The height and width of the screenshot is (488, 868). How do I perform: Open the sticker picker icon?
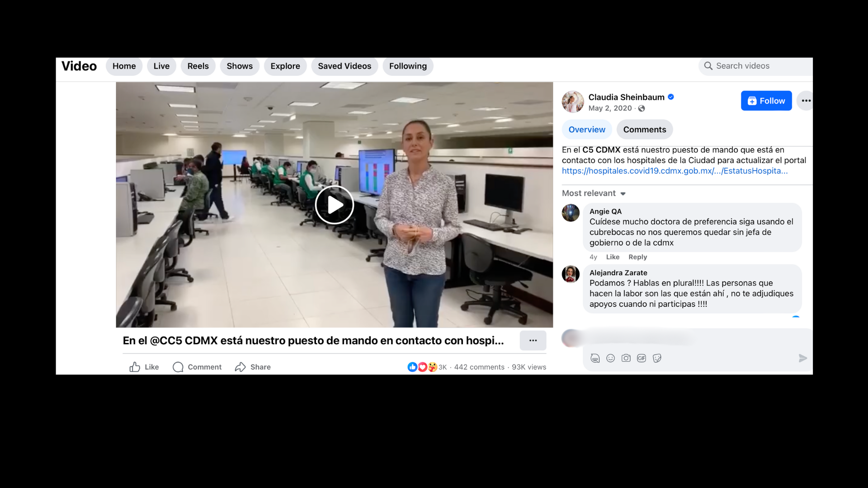click(657, 358)
